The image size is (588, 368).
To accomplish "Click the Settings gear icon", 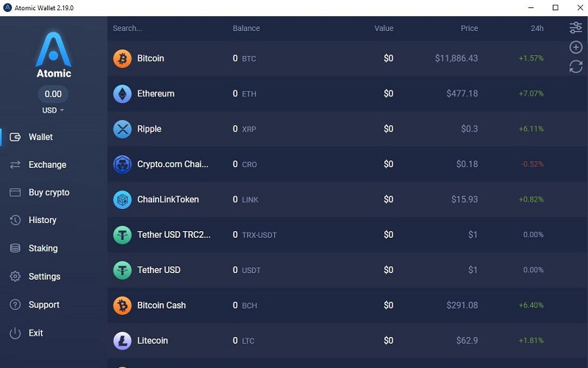I will [x=15, y=277].
